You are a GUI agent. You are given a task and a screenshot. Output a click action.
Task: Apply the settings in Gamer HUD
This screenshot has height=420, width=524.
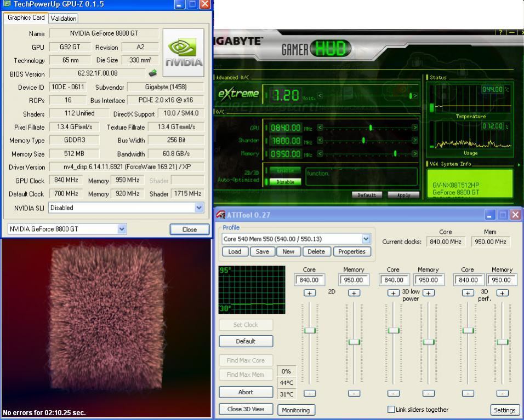(403, 195)
